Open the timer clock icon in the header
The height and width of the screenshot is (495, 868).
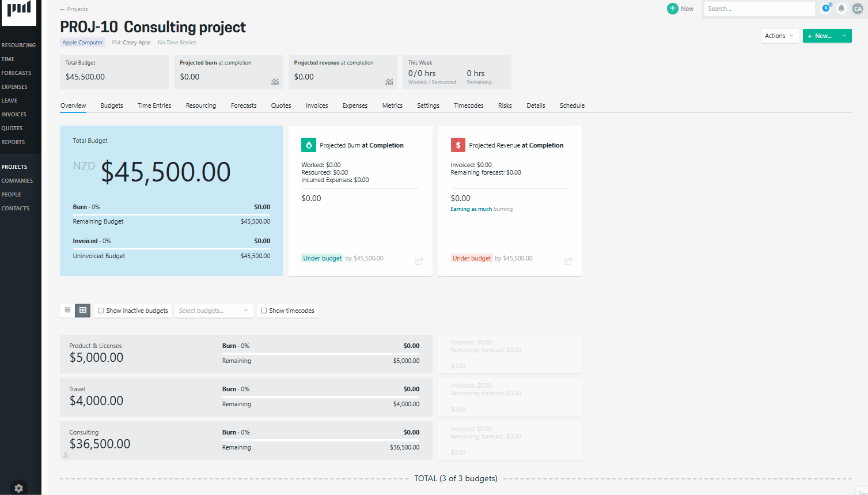point(826,7)
